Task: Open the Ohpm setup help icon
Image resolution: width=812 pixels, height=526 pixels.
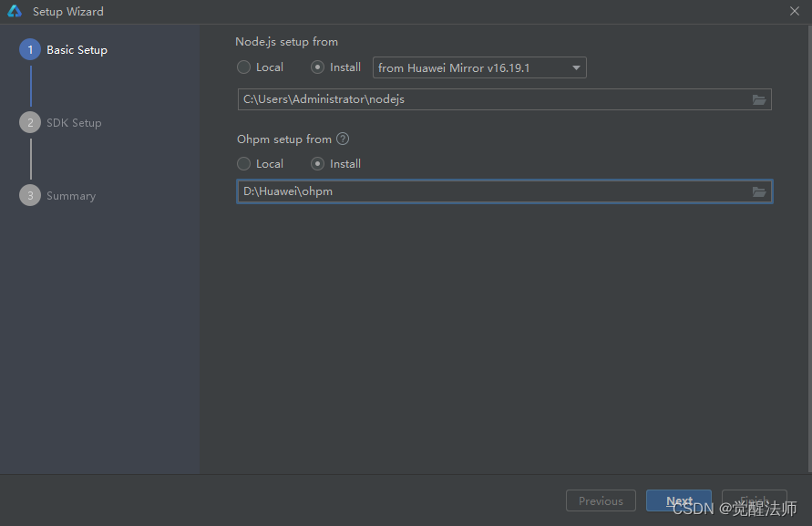Action: tap(343, 139)
